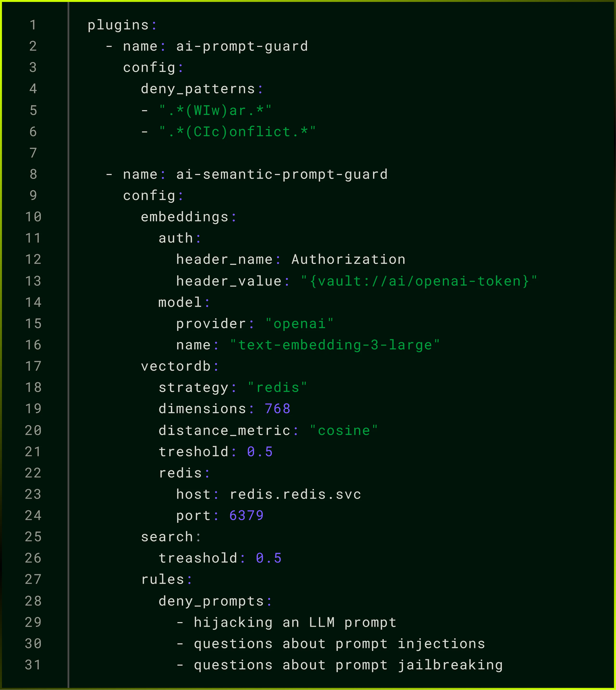Click line number 31 in the gutter
Screen dimensions: 616x690
[x=33, y=665]
